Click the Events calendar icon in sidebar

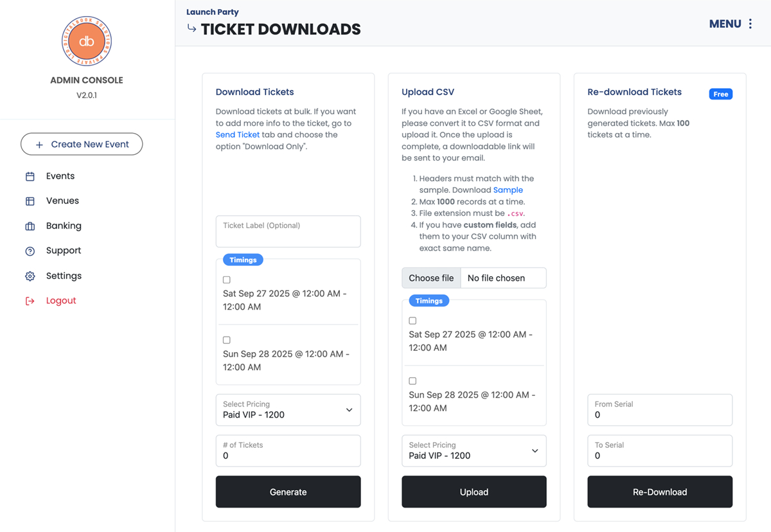pos(30,177)
